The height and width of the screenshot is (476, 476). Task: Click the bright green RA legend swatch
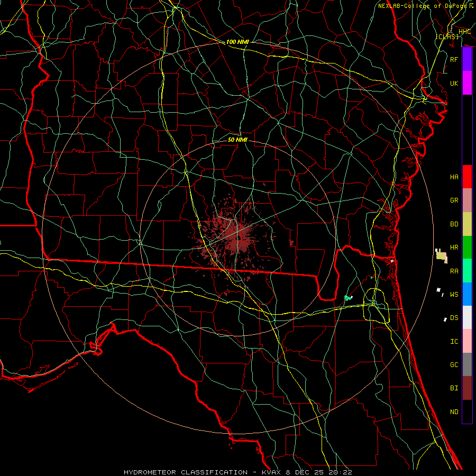467,271
